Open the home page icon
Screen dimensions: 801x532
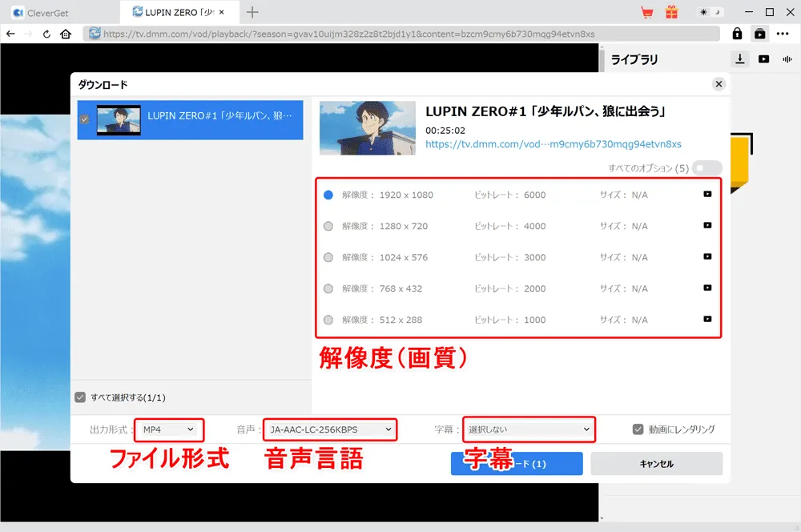click(66, 34)
